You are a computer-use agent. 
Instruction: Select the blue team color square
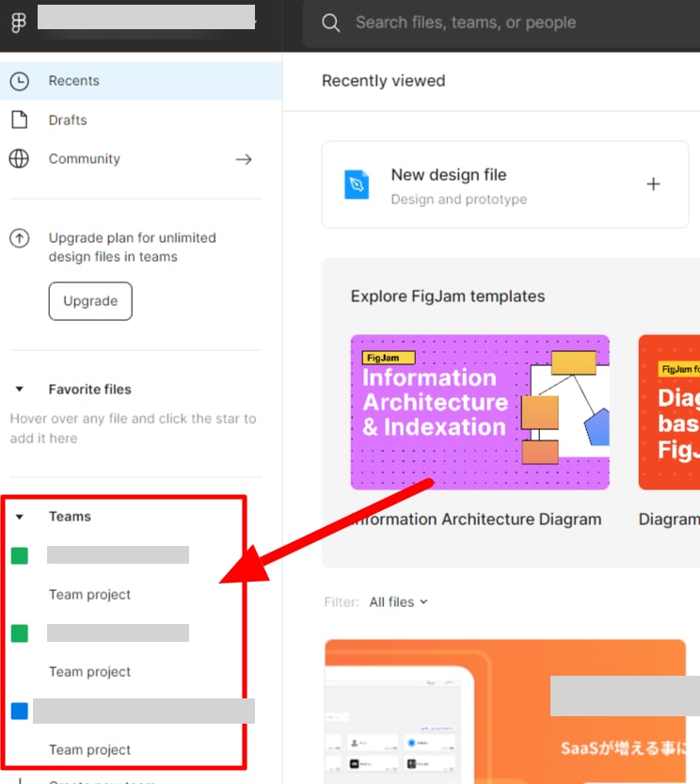(x=20, y=711)
